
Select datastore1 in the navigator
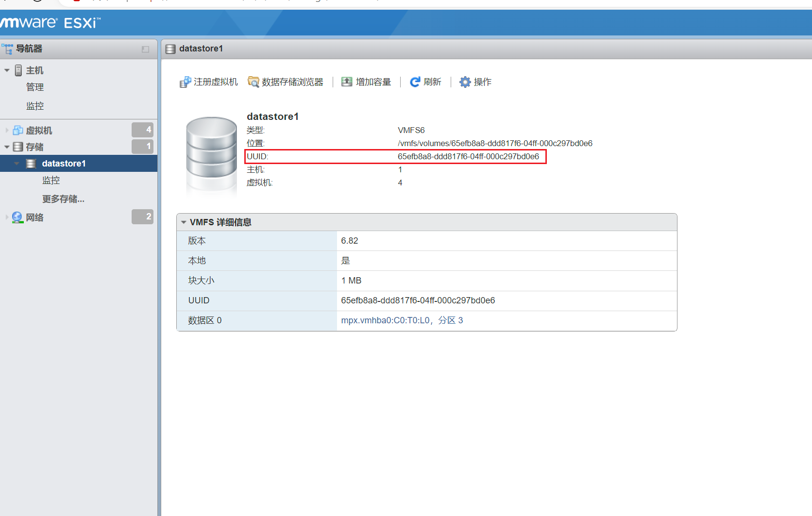tap(64, 164)
